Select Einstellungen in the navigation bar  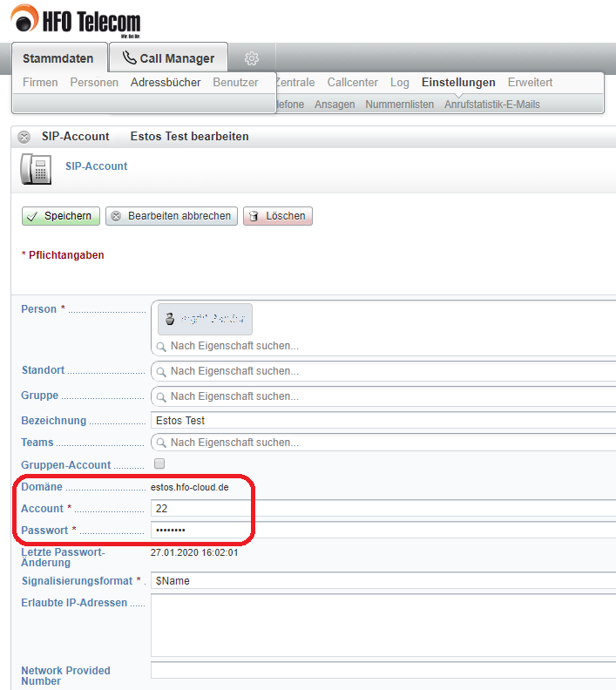point(458,83)
